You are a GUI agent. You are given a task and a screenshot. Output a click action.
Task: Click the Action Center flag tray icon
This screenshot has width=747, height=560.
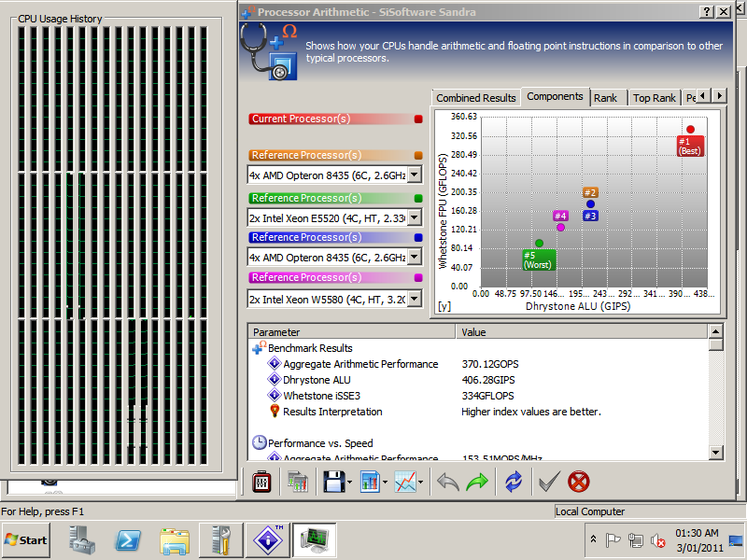(613, 540)
